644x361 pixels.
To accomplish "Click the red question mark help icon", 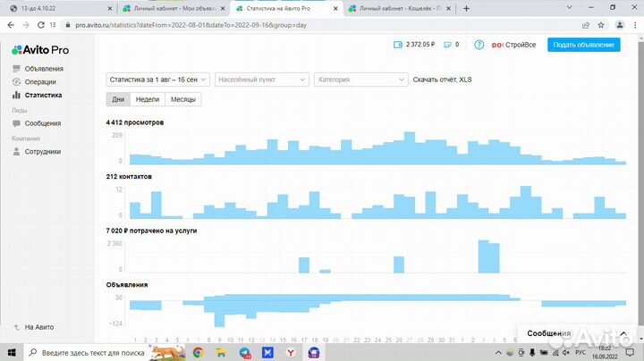I will click(479, 45).
